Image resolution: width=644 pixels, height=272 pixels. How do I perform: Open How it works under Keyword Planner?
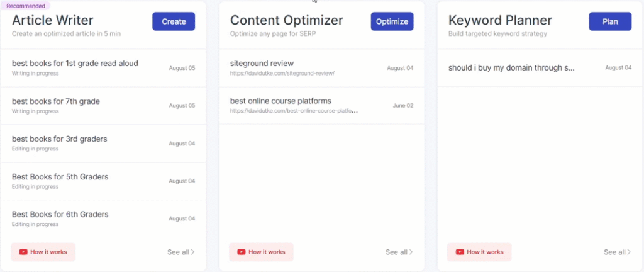[x=479, y=252]
